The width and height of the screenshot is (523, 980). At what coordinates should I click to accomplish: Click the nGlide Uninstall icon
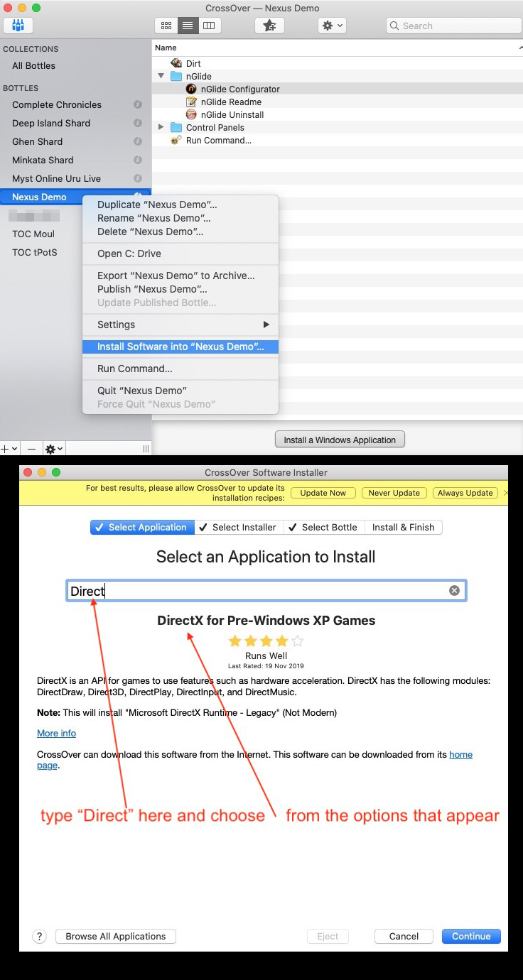(191, 114)
